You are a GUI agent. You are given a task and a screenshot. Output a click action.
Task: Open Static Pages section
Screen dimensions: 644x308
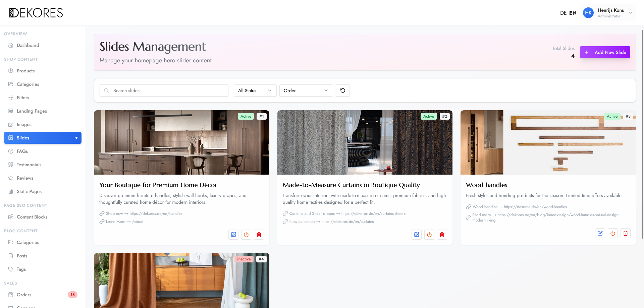pos(43,191)
